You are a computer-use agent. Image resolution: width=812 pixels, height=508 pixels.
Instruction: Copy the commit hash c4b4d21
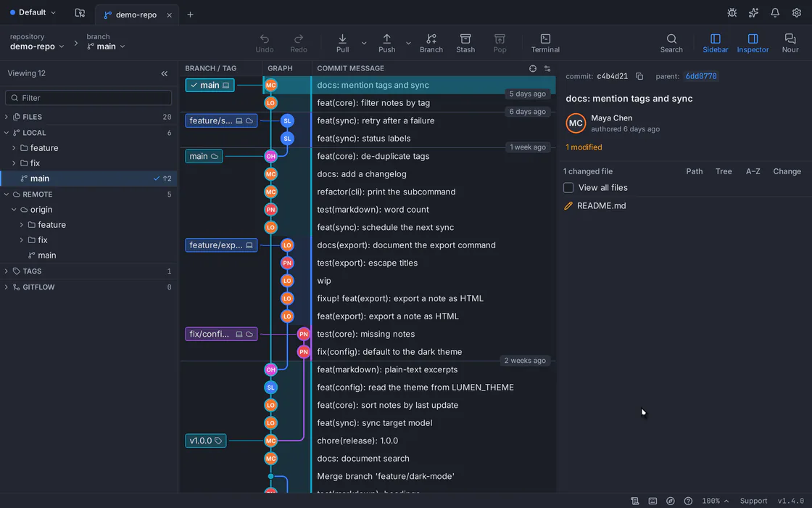(639, 76)
